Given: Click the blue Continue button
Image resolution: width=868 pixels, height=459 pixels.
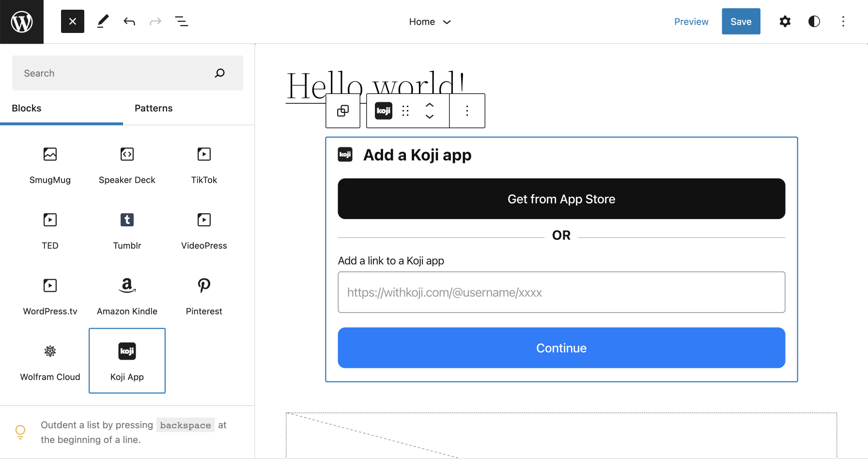Looking at the screenshot, I should click(x=561, y=348).
